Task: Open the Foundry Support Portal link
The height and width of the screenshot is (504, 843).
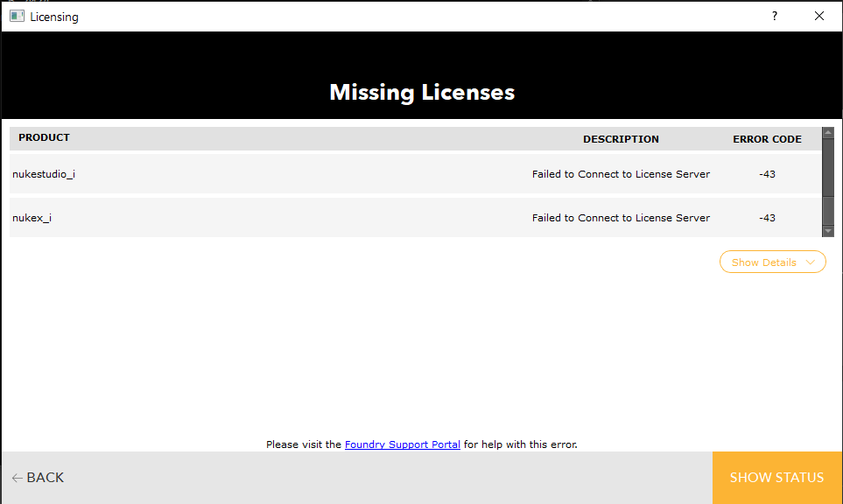Action: click(x=402, y=444)
